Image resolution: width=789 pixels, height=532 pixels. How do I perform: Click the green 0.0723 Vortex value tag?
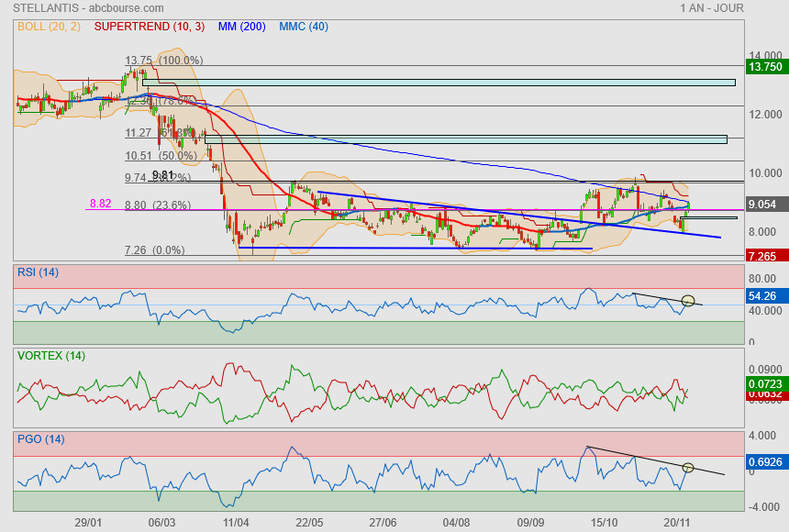pos(765,382)
